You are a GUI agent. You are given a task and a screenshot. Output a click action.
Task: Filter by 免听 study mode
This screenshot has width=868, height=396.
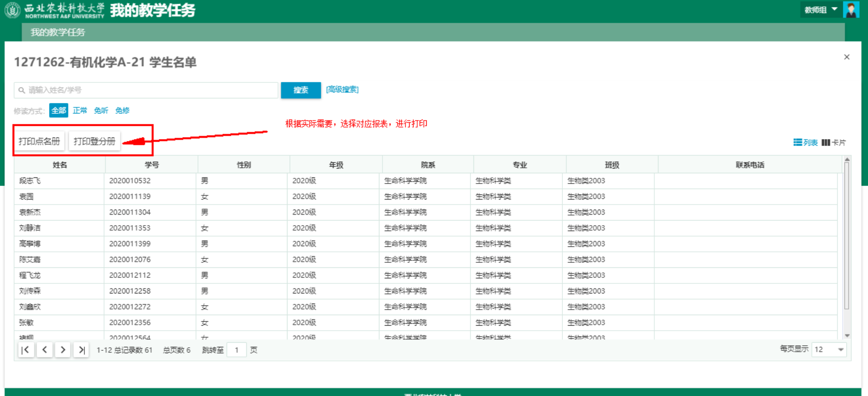point(101,111)
